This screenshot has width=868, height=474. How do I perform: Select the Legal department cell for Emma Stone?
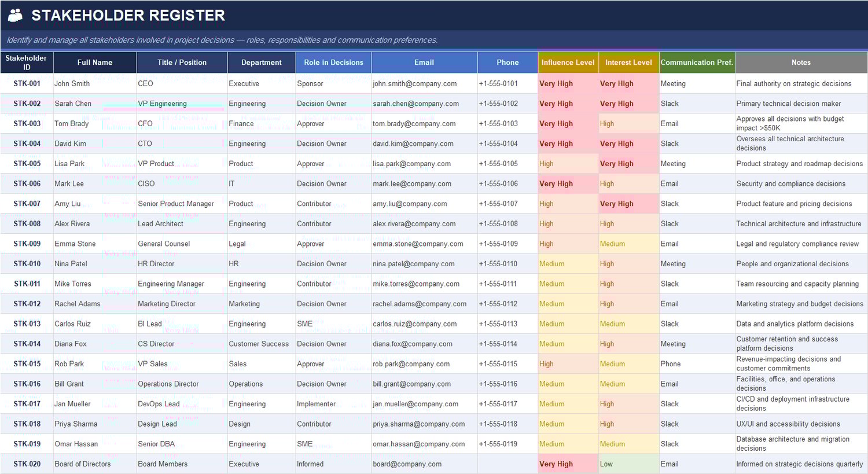pyautogui.click(x=237, y=244)
